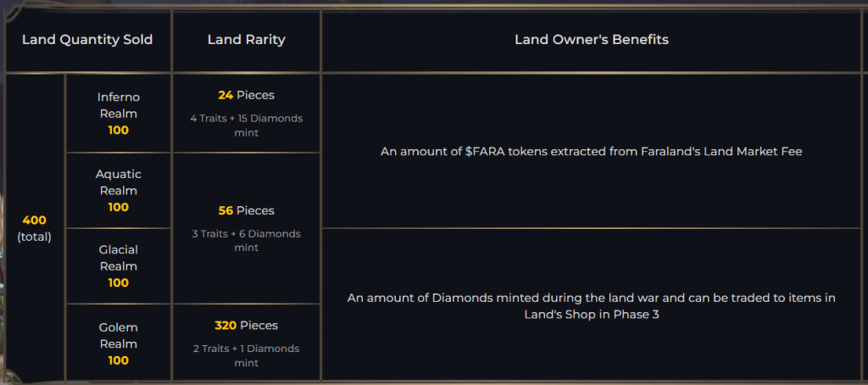Click the yellow 100 under Inferno Realm
Viewport: 868px width, 385px height.
(118, 131)
